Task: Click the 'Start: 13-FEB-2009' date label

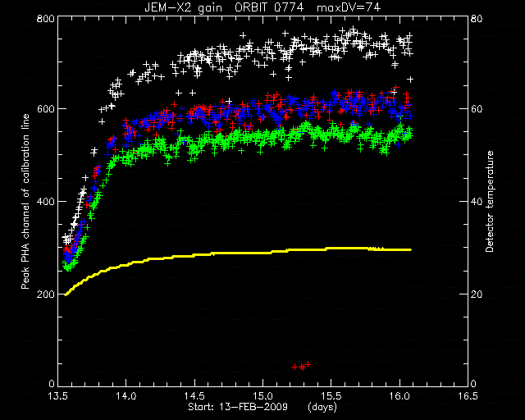Action: click(x=238, y=407)
